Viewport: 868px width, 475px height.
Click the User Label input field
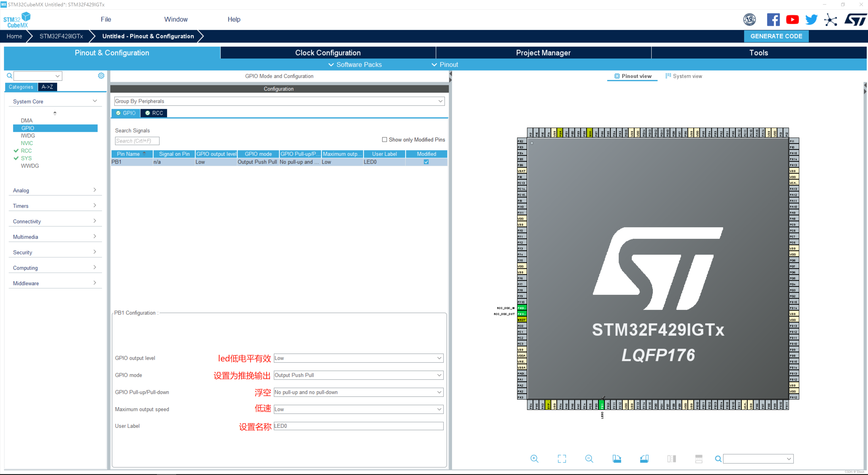358,426
